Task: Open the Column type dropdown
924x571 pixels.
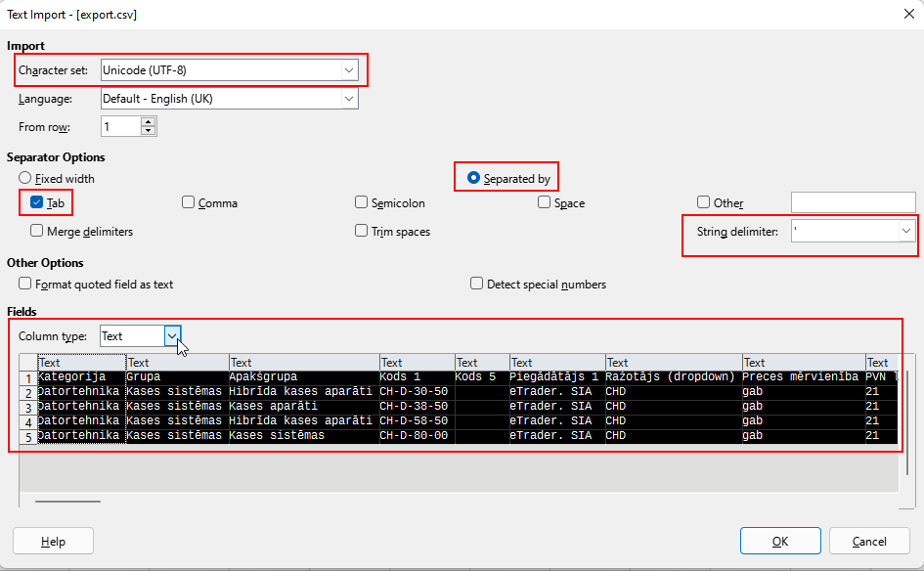Action: pyautogui.click(x=172, y=336)
